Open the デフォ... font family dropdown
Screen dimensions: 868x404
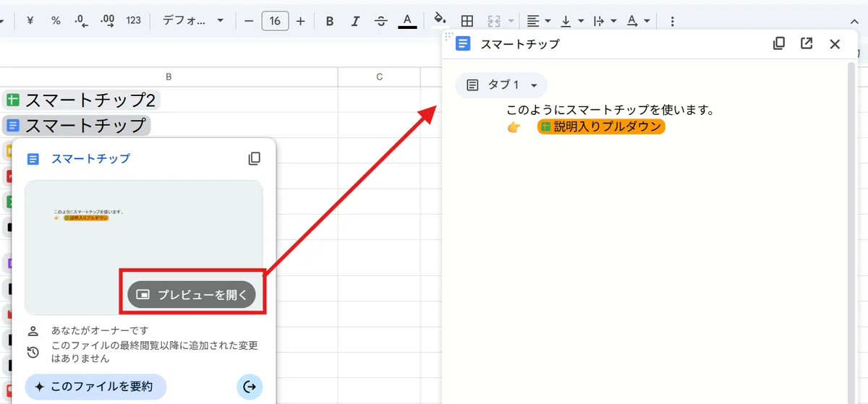[193, 21]
